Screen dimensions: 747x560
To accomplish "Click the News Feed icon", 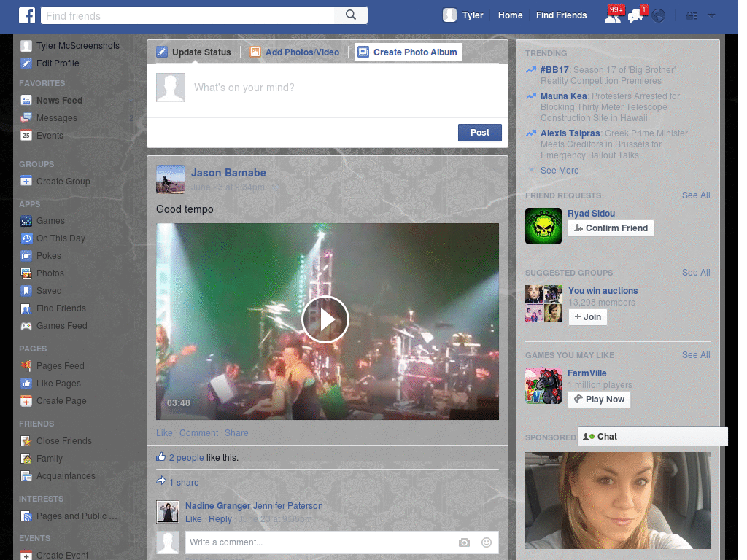I will tap(26, 101).
